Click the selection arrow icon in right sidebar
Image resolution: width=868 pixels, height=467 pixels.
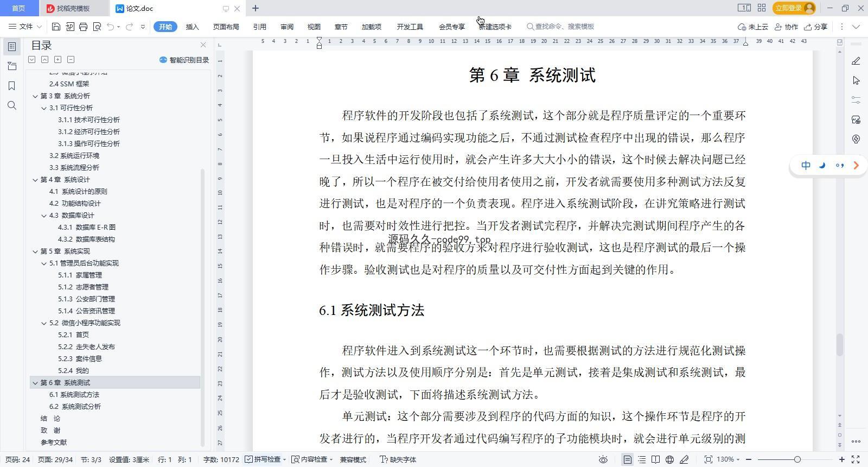pyautogui.click(x=856, y=80)
